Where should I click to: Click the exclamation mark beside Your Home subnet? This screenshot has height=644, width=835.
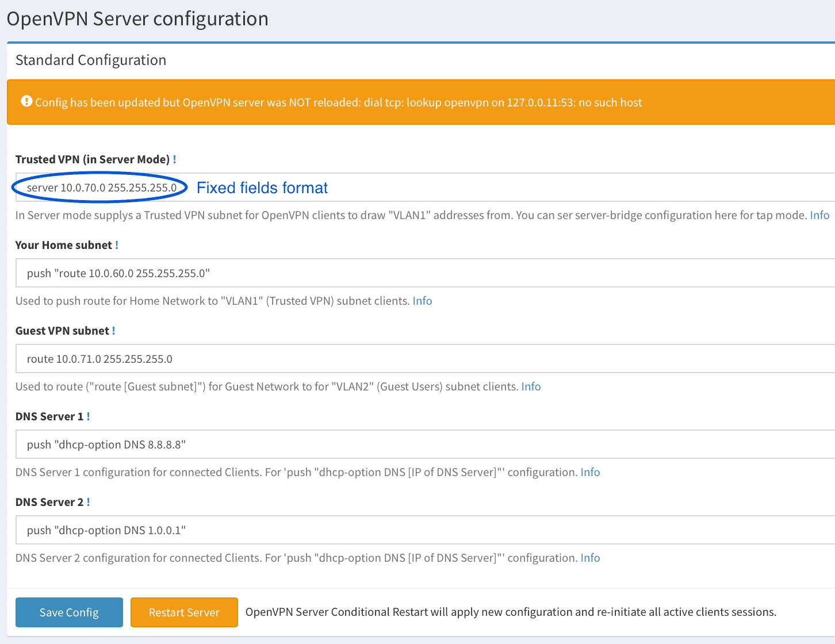[x=117, y=245]
